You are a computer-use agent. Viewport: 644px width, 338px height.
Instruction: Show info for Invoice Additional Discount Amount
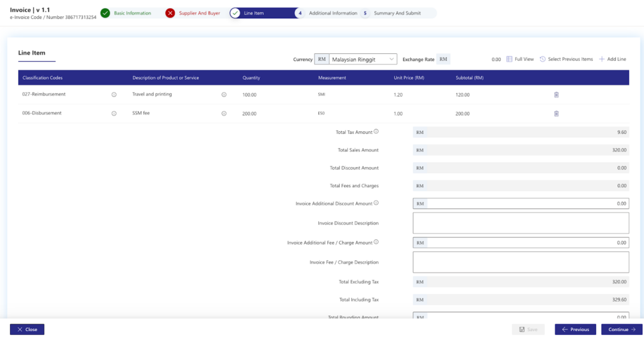click(376, 203)
